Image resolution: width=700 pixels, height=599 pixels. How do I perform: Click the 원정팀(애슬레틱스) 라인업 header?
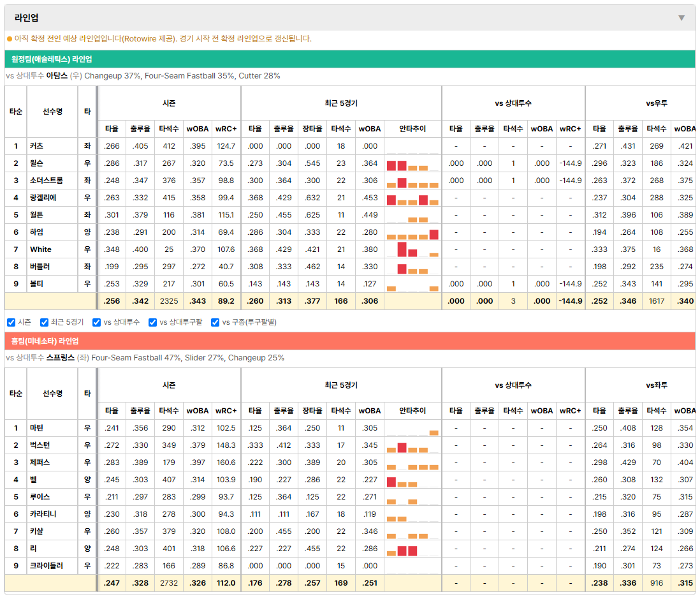click(52, 59)
